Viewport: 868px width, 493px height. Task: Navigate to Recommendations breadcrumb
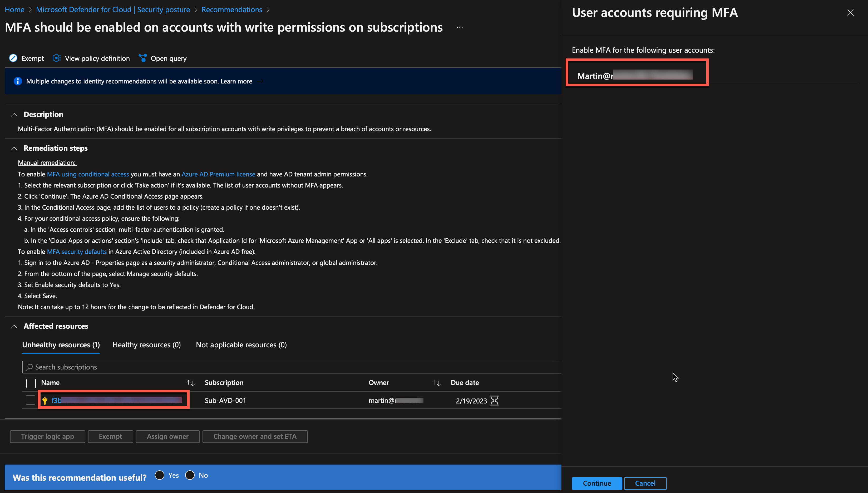pos(231,9)
